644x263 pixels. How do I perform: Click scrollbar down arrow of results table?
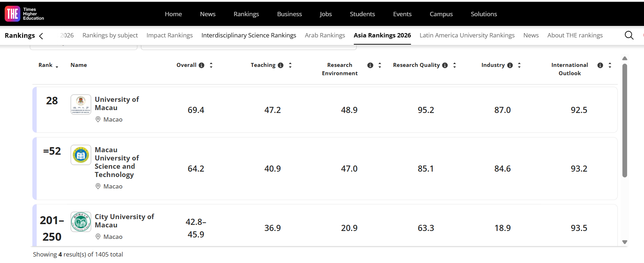pos(625,242)
